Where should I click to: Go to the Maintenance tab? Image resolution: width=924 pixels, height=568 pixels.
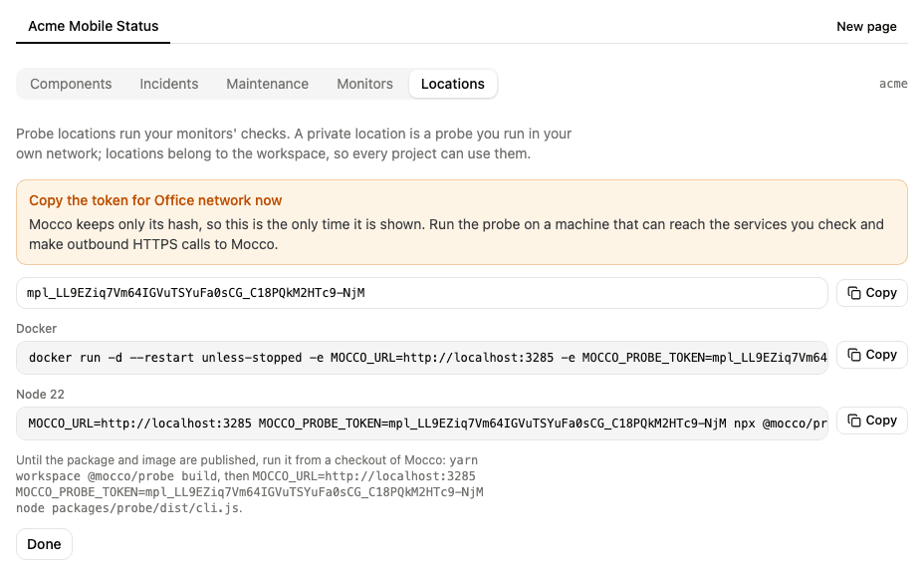pos(267,84)
